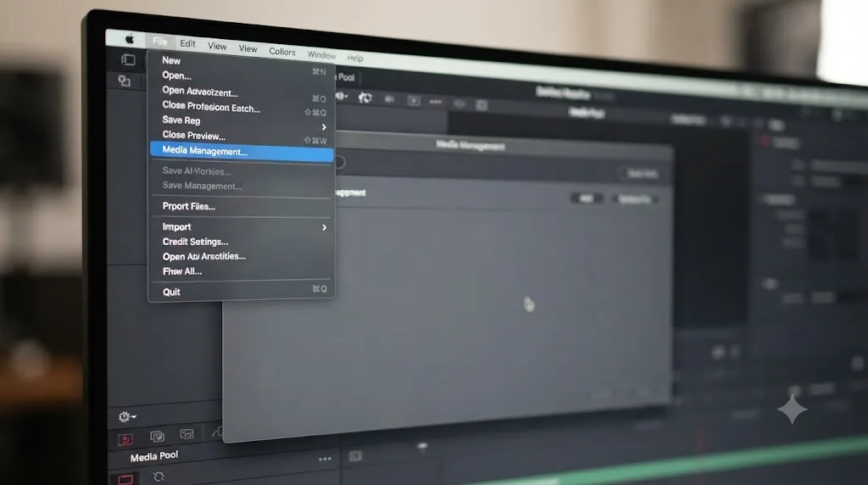
Task: Choose Fhsw All... in the menu
Action: tap(242, 271)
